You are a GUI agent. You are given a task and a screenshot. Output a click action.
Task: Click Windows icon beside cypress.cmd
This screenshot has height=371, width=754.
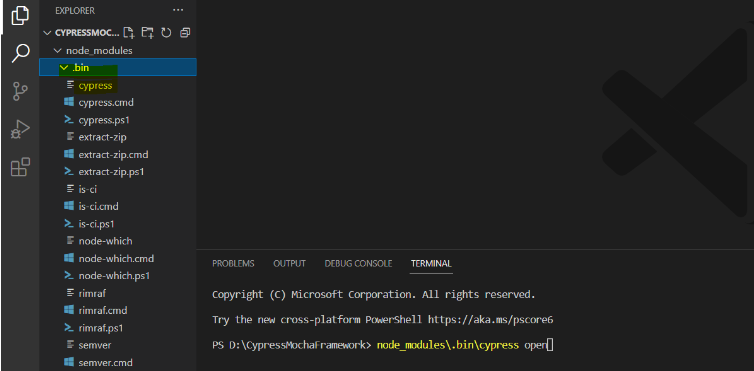coord(69,102)
